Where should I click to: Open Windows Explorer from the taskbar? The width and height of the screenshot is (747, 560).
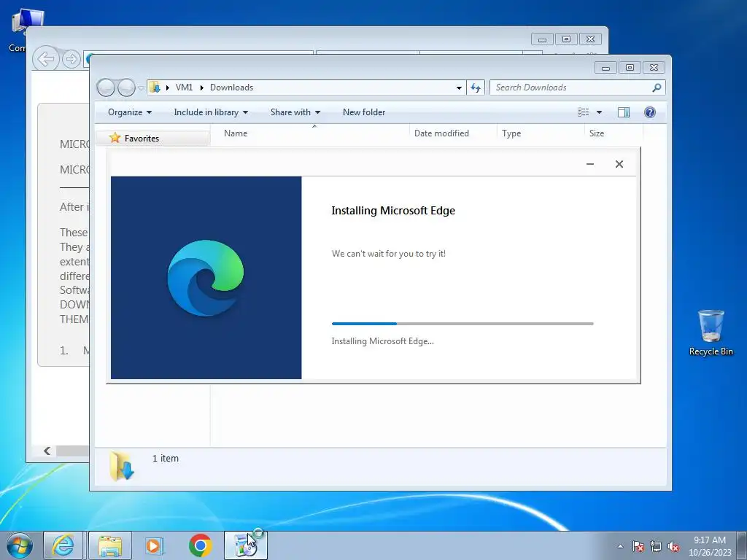click(110, 545)
